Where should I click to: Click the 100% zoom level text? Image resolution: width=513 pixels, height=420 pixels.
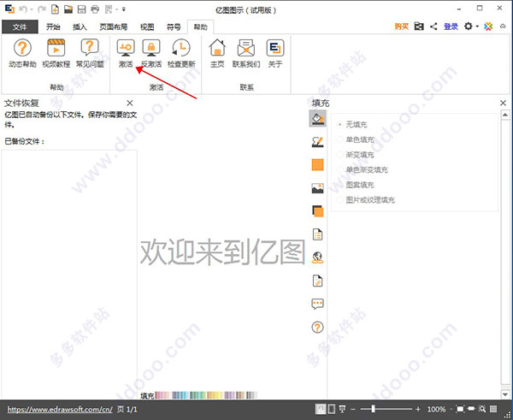tap(436, 409)
